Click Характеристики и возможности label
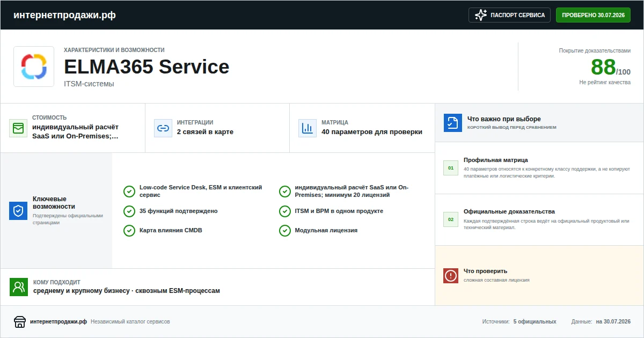Image resolution: width=644 pixels, height=338 pixels. pos(114,50)
